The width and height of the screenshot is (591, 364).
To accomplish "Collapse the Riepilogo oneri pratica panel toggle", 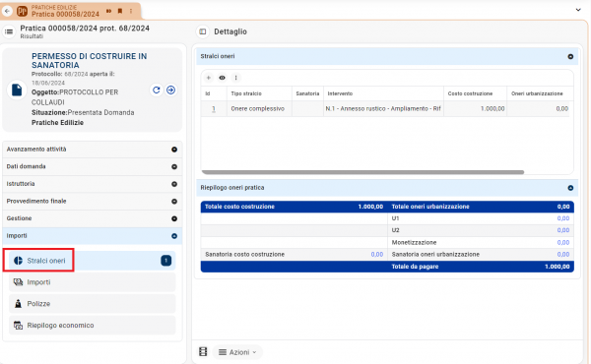I will 570,188.
